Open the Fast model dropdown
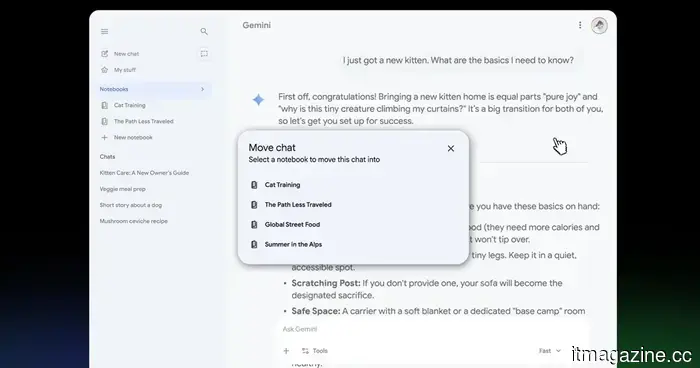This screenshot has width=700, height=368. [x=550, y=351]
